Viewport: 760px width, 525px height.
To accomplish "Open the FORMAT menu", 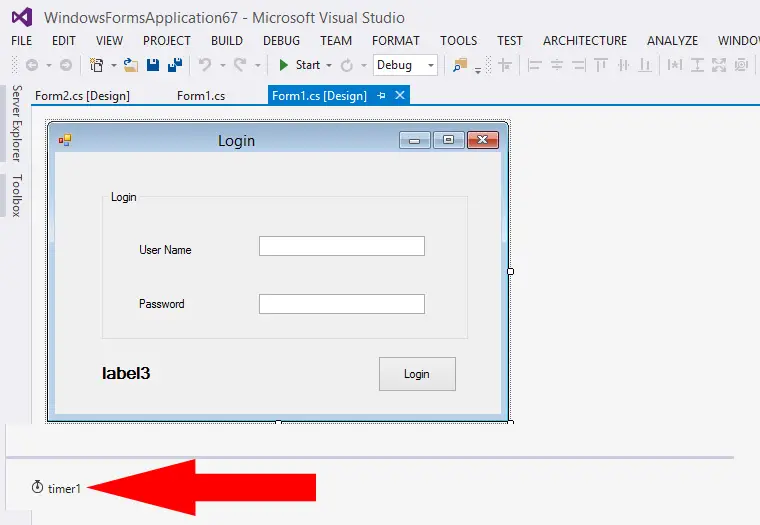I will (396, 41).
